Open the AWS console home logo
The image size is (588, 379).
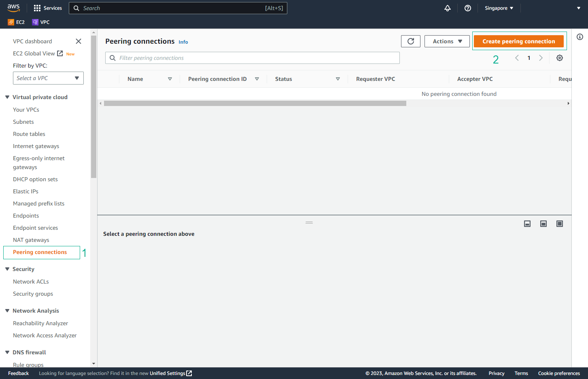click(x=13, y=8)
